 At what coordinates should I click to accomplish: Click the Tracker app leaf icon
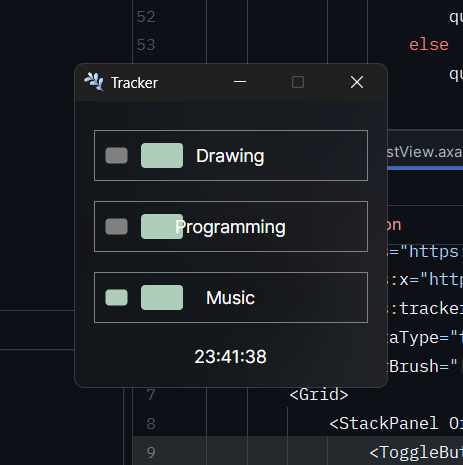tap(94, 82)
